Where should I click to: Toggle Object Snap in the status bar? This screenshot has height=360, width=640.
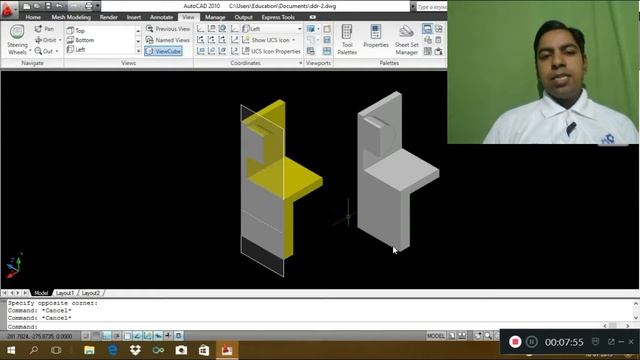(127, 336)
